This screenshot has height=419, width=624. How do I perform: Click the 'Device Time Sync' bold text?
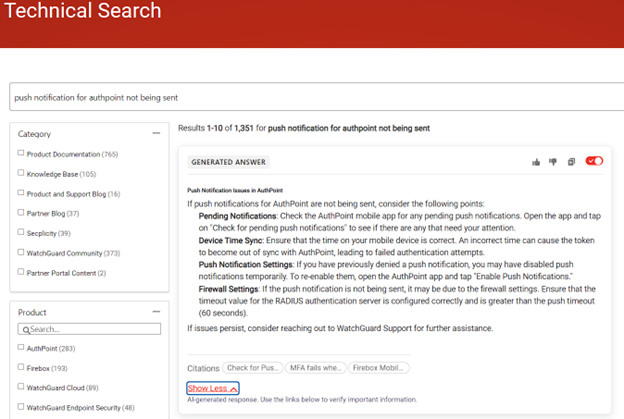click(230, 240)
